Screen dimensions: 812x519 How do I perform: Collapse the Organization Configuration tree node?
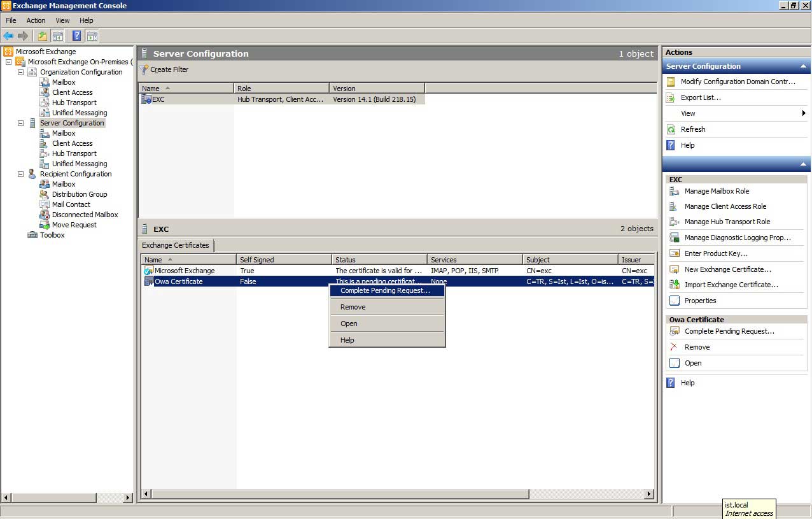click(x=20, y=72)
